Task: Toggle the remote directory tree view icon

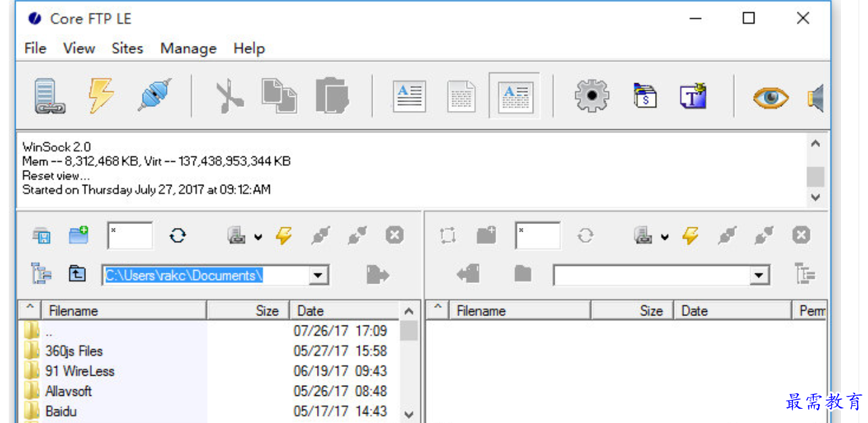Action: pyautogui.click(x=804, y=273)
